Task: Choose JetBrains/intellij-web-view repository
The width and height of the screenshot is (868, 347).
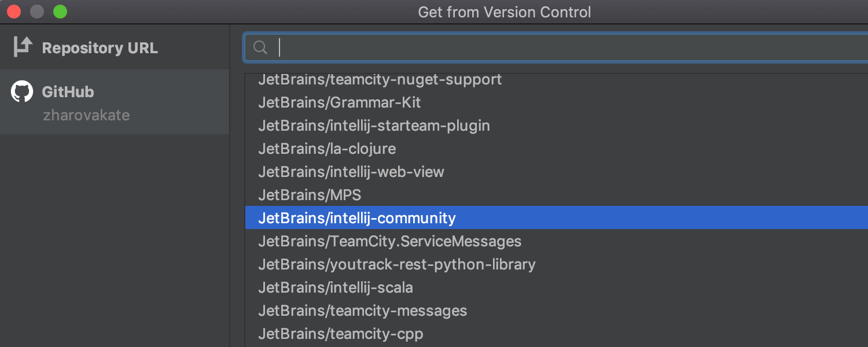Action: [x=351, y=172]
